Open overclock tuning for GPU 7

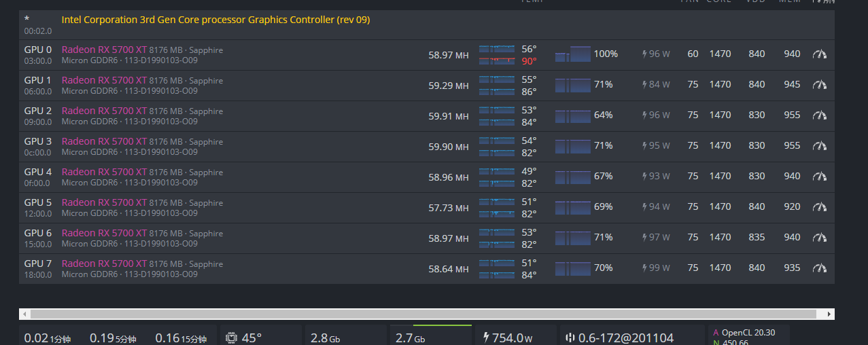tap(820, 268)
